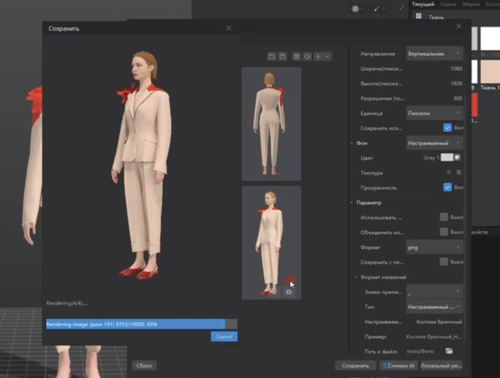Enable the Объединить из... checkbox
Image resolution: width=500 pixels, height=378 pixels.
(x=444, y=232)
